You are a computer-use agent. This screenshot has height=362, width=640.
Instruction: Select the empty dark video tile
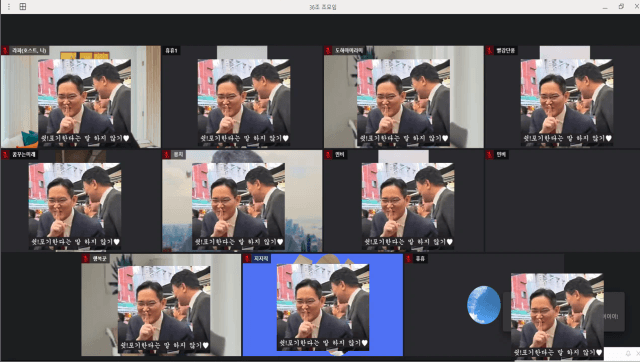(562, 201)
